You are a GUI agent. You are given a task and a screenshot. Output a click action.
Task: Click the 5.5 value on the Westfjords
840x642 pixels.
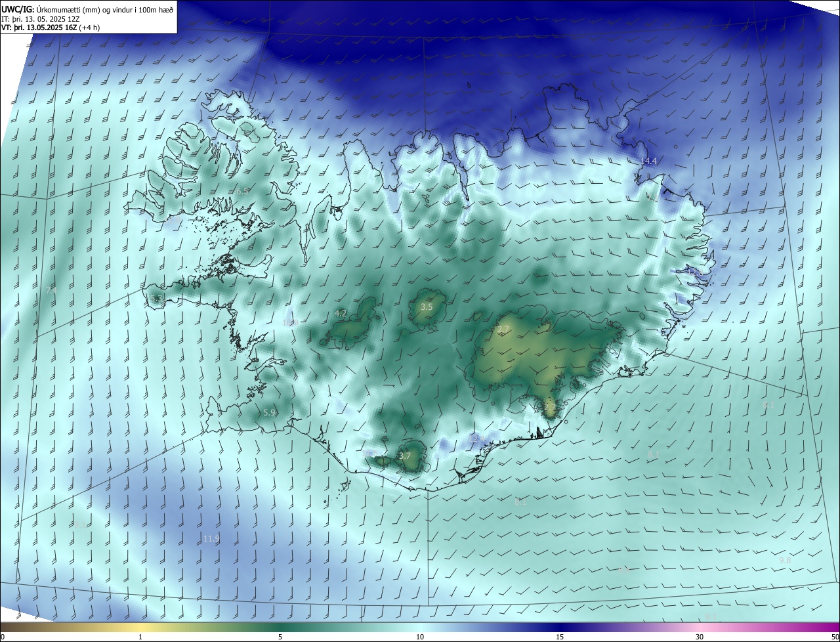pos(242,191)
